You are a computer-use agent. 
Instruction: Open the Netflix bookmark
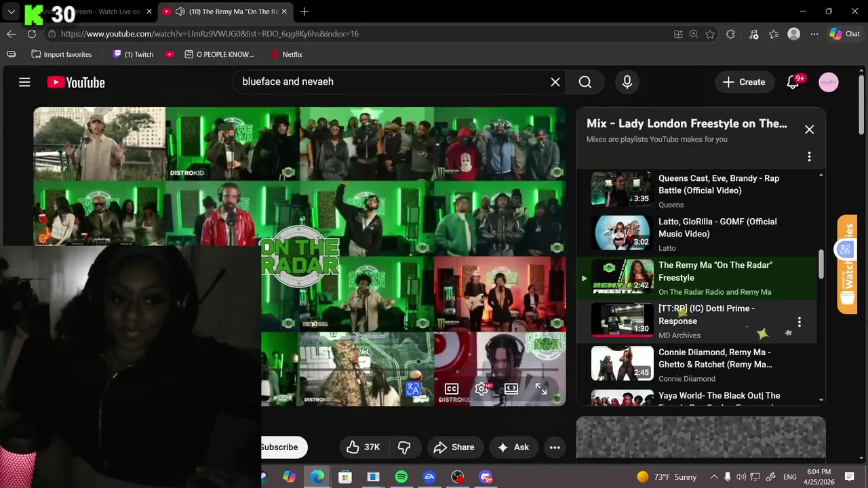tap(286, 54)
